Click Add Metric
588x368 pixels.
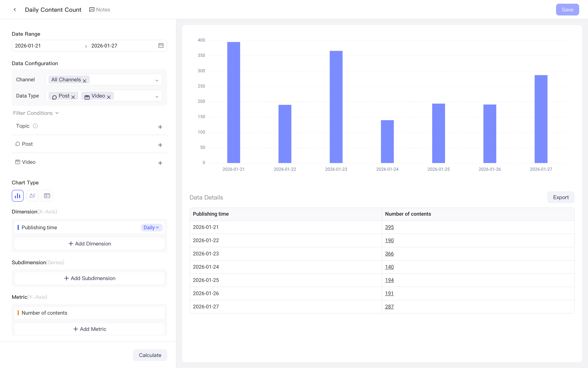click(89, 329)
